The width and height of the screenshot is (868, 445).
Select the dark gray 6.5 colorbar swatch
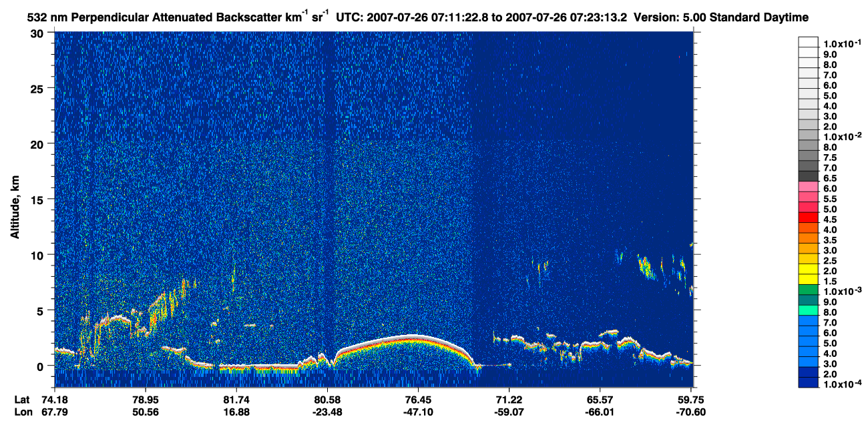[809, 177]
